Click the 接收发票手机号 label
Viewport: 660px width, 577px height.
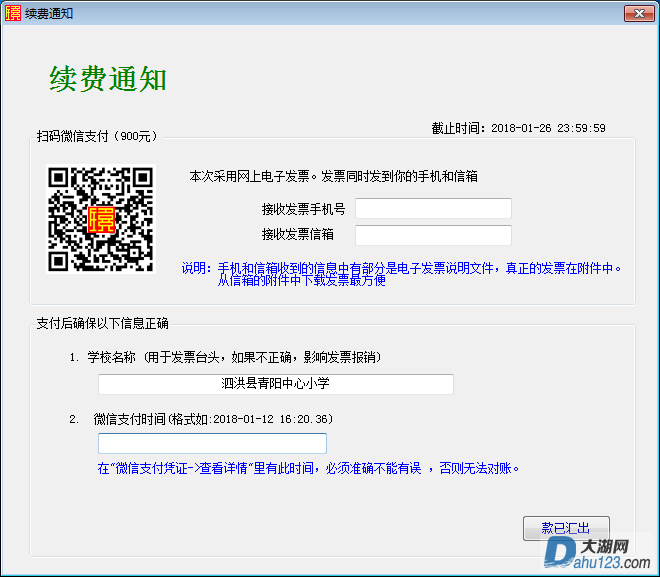tap(303, 209)
